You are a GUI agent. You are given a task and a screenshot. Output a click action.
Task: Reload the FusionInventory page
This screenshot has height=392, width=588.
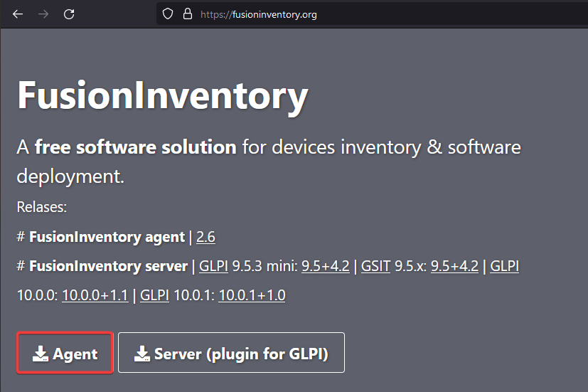69,14
